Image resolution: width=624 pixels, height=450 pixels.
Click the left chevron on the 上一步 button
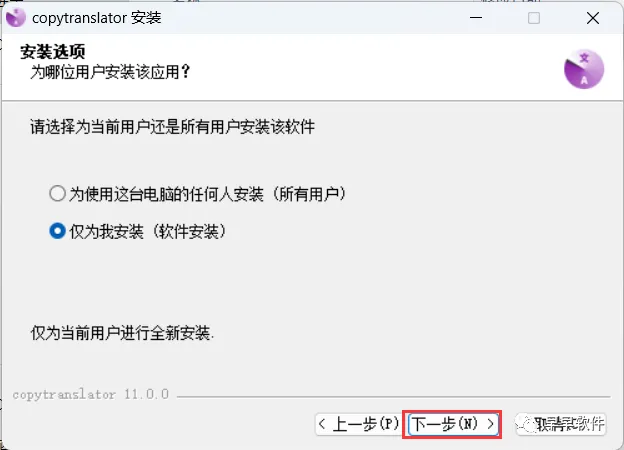pos(322,424)
